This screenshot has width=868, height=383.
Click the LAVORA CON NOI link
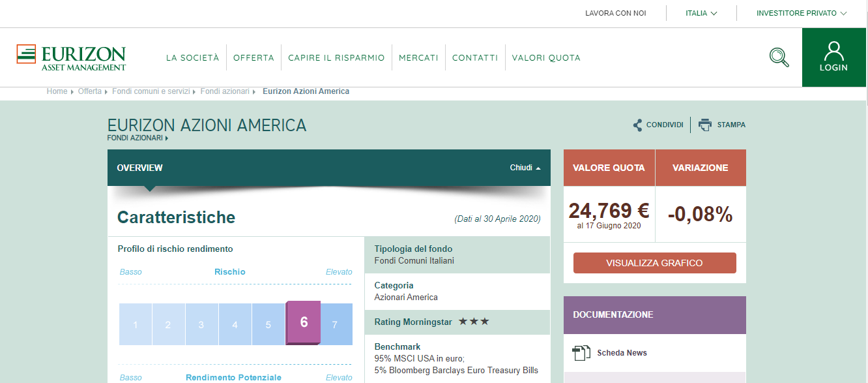pos(616,13)
